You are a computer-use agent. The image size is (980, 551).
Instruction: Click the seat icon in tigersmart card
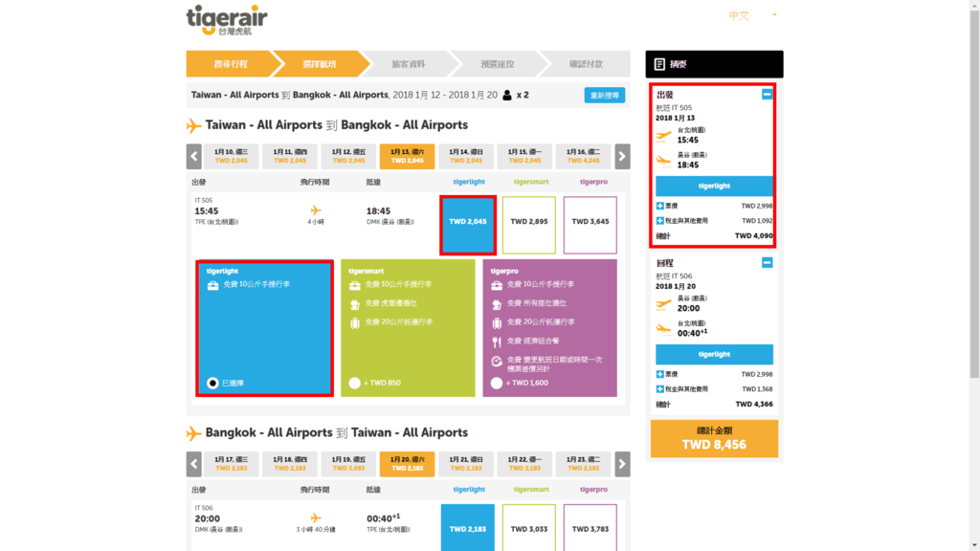(355, 304)
